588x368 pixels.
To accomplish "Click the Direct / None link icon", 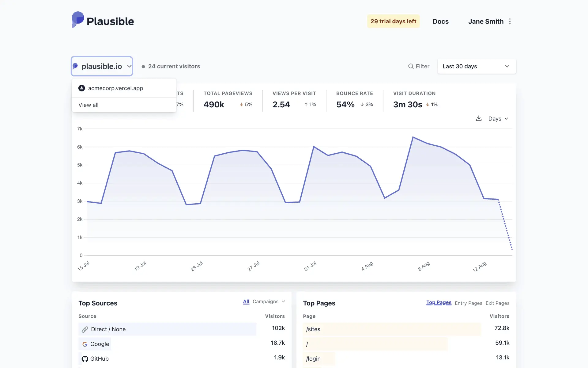I will pyautogui.click(x=85, y=329).
